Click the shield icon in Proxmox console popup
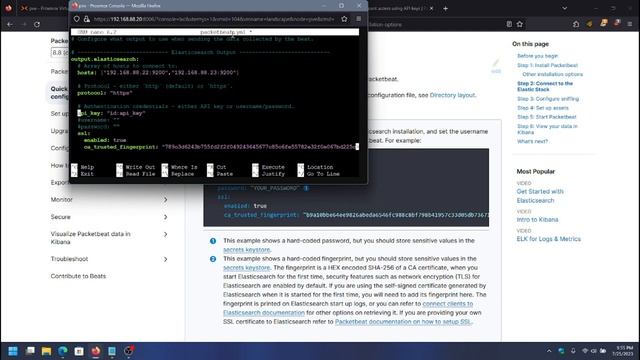The height and width of the screenshot is (360, 640). pyautogui.click(x=77, y=19)
